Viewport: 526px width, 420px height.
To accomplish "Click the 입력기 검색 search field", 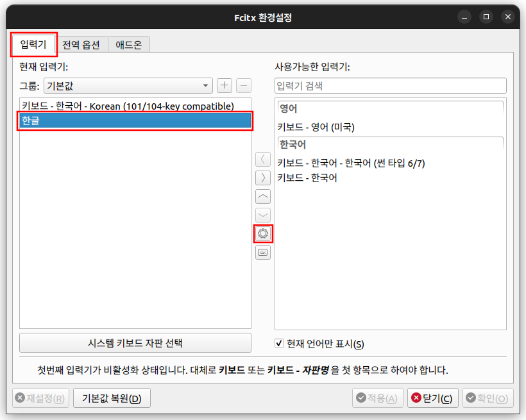I will coord(390,85).
